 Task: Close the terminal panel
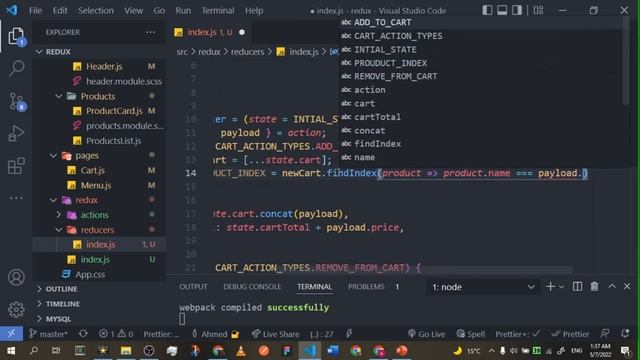[627, 286]
